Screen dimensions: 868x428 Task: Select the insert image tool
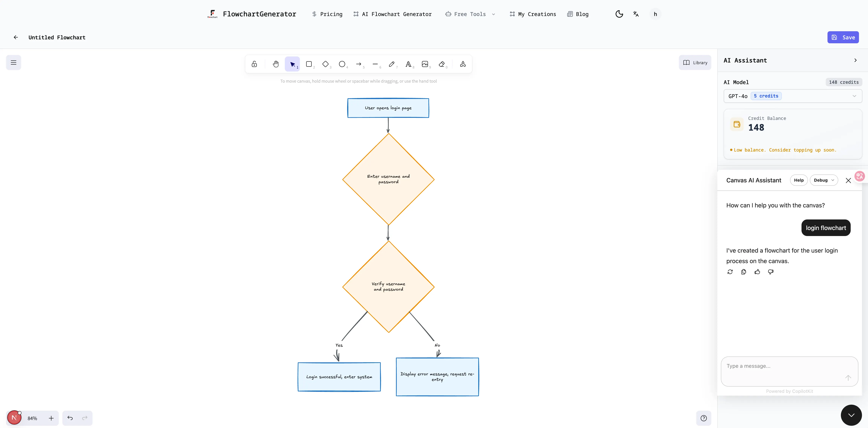425,64
